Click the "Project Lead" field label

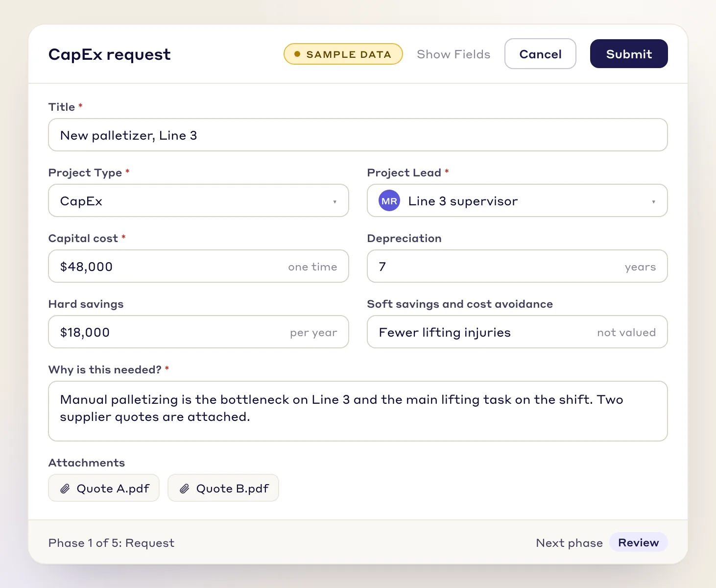pyautogui.click(x=404, y=173)
